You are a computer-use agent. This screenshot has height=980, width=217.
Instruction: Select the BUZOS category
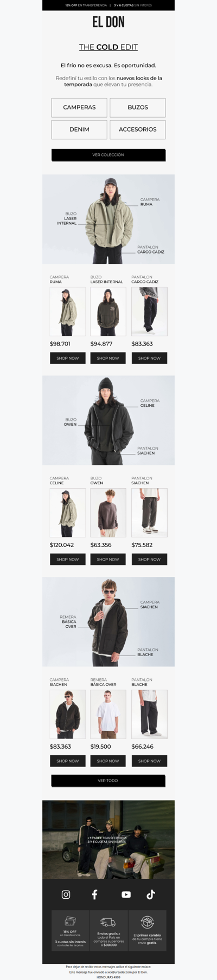click(138, 107)
